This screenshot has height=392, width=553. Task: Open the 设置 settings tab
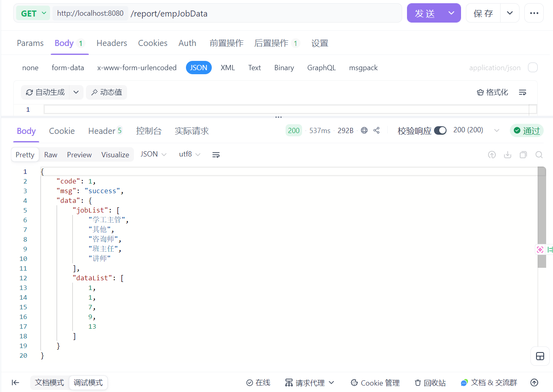320,43
